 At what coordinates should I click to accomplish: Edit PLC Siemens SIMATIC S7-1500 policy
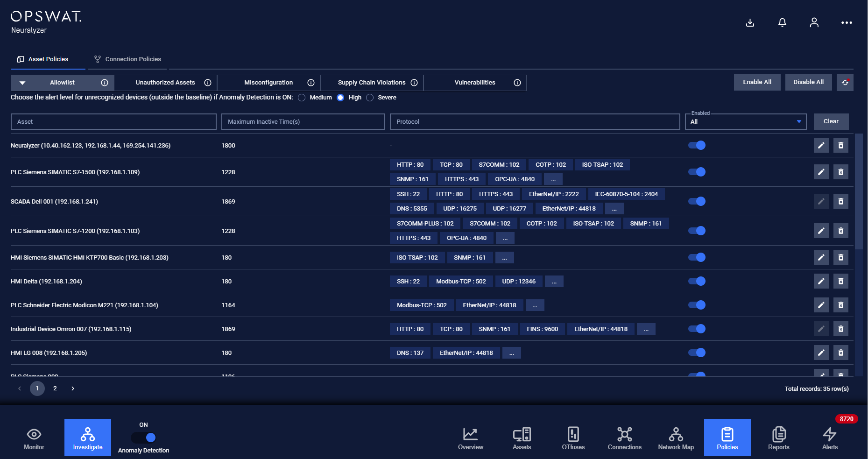(x=821, y=172)
